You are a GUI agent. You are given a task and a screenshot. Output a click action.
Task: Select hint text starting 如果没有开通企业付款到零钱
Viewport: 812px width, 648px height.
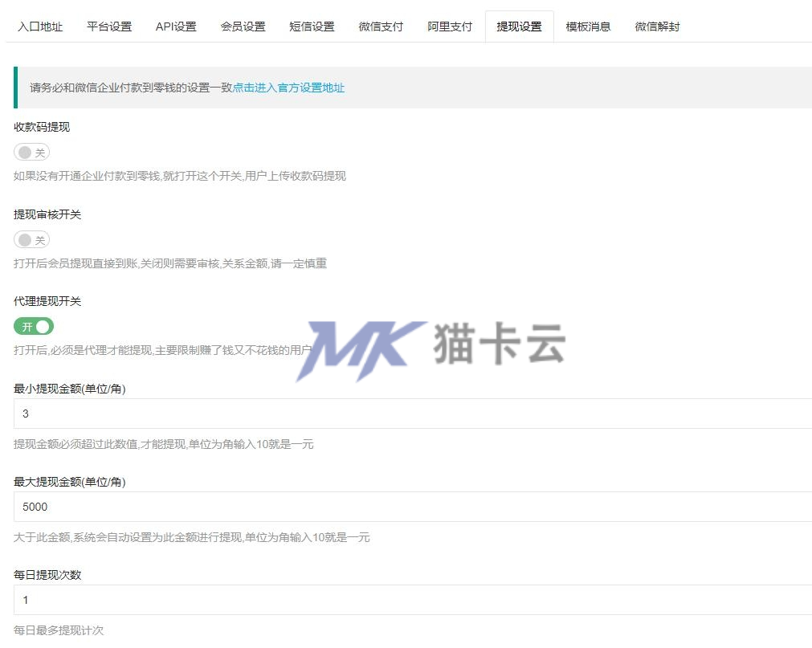180,176
